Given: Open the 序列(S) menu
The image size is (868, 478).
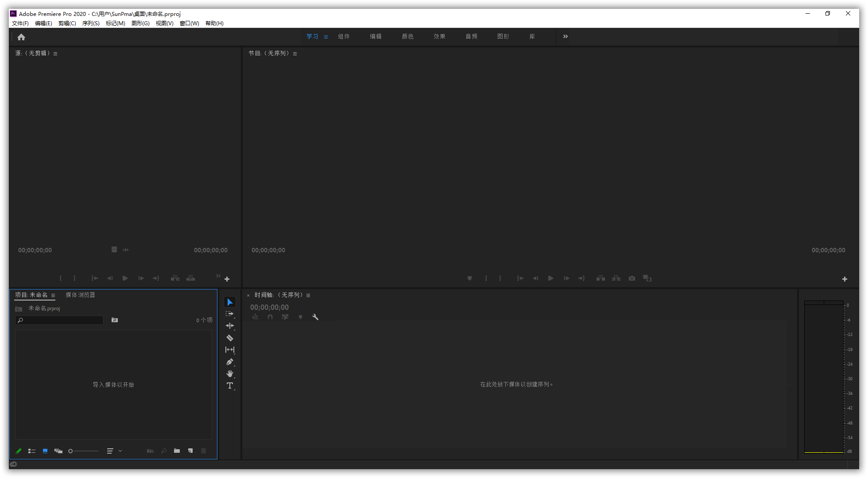Looking at the screenshot, I should [91, 23].
